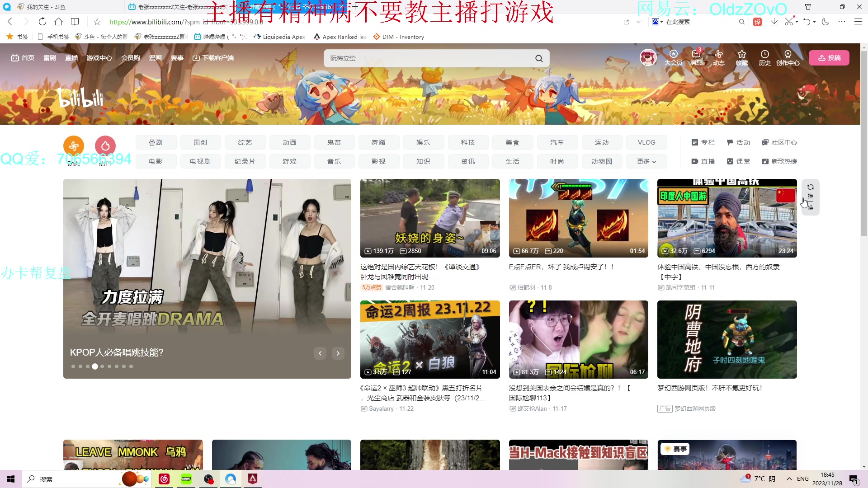Open 专栏 link
The height and width of the screenshot is (488, 868).
coord(703,142)
